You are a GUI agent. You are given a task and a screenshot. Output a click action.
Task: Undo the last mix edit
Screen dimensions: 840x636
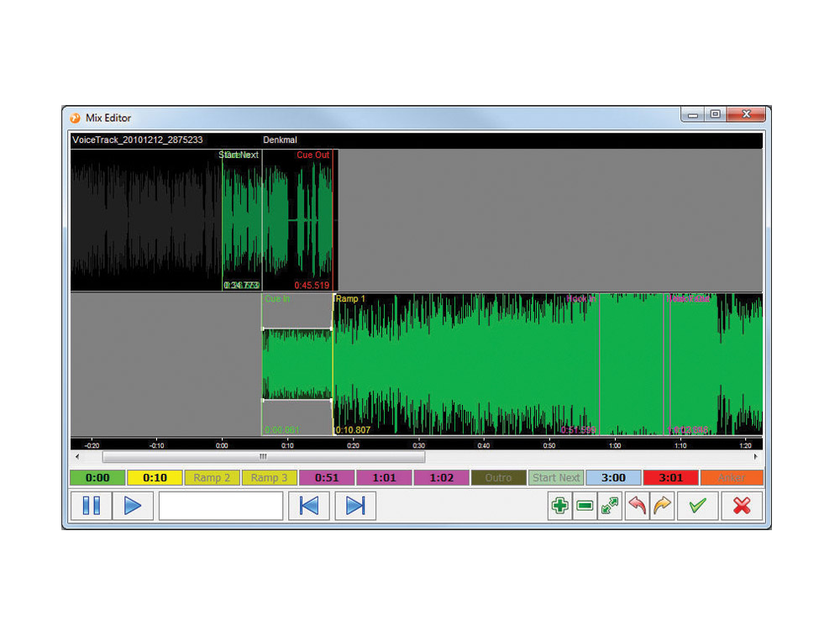(x=638, y=506)
